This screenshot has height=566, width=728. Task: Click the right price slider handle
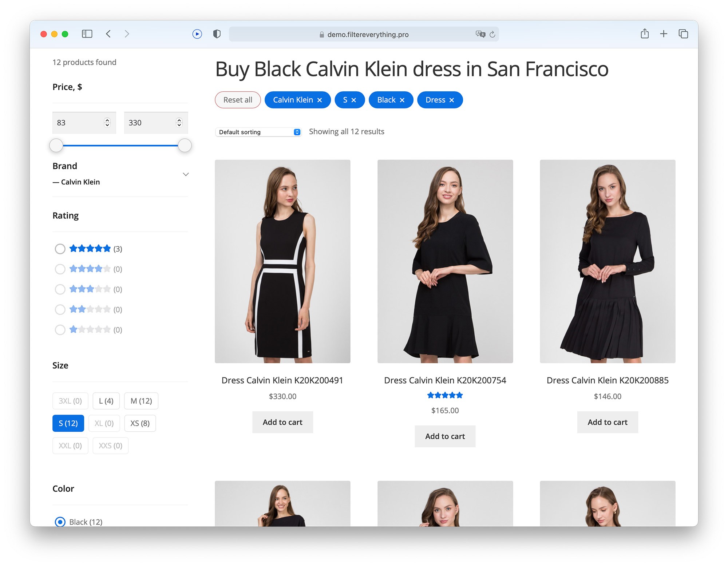point(185,145)
